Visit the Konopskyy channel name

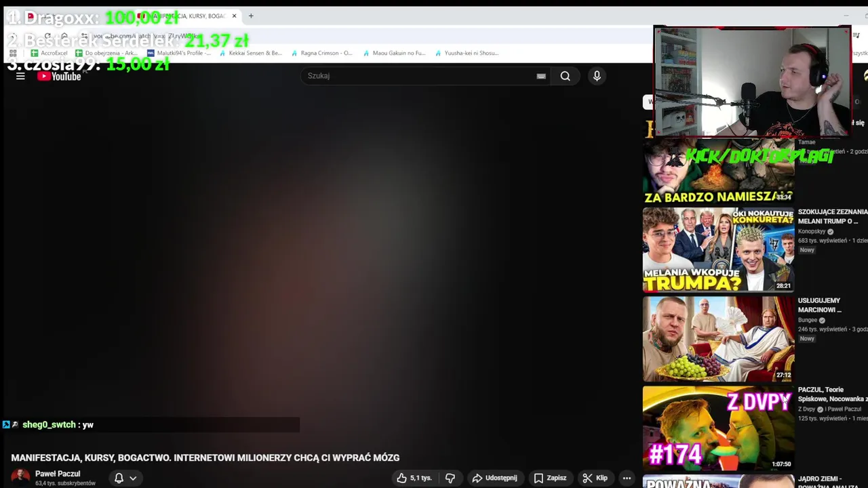coord(812,231)
